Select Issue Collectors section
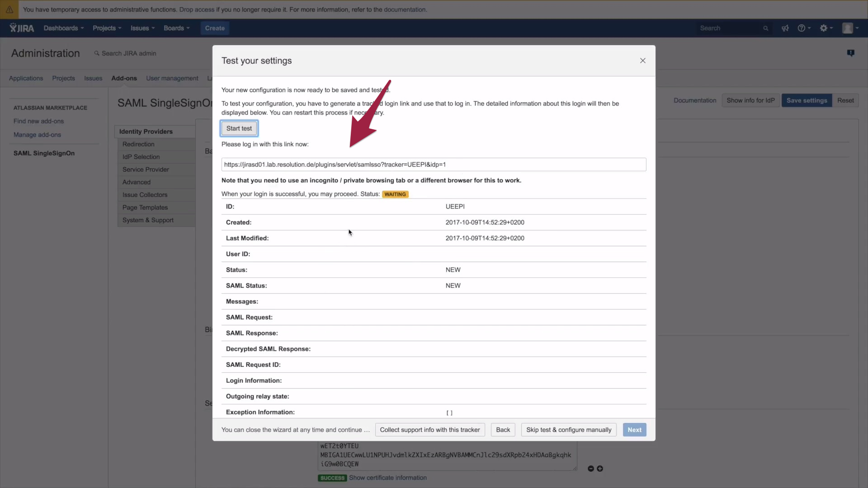 (x=156, y=195)
